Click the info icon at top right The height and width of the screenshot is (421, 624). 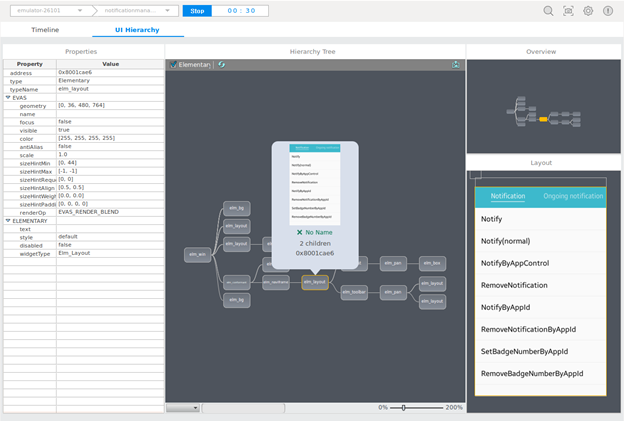point(608,11)
